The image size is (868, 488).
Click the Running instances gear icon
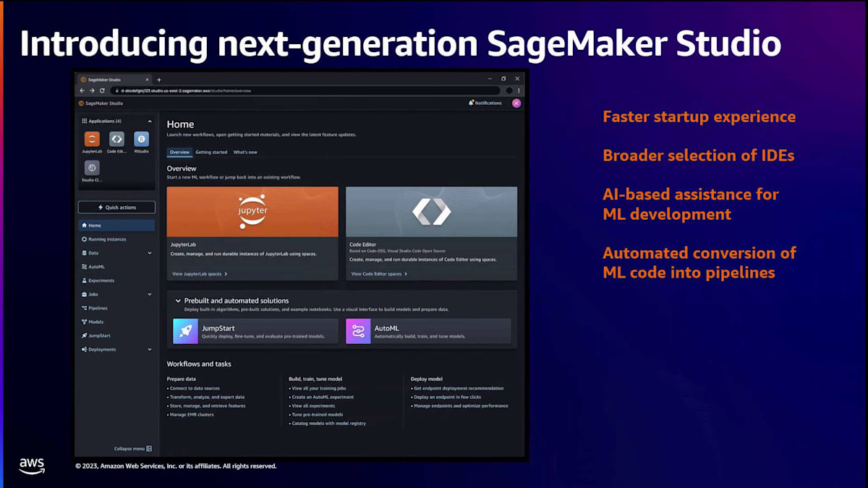pos(85,239)
